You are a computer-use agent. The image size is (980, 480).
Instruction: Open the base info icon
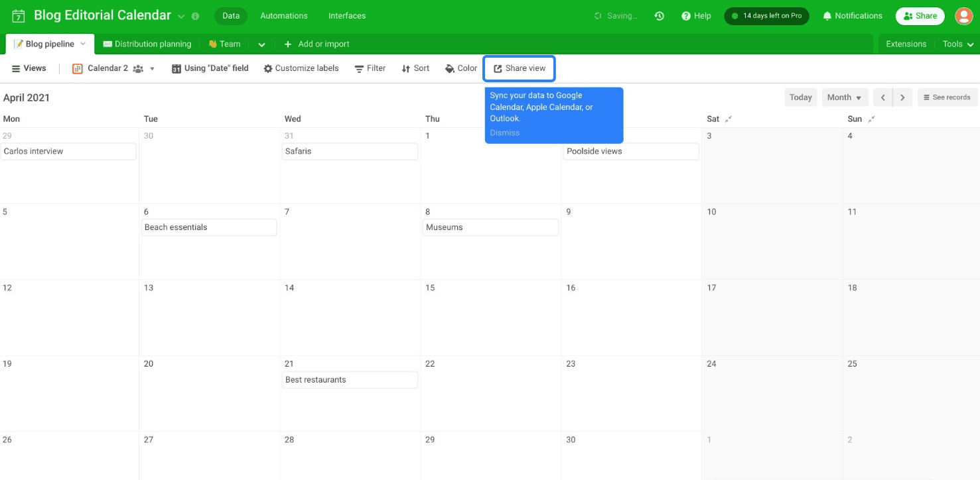[x=195, y=16]
